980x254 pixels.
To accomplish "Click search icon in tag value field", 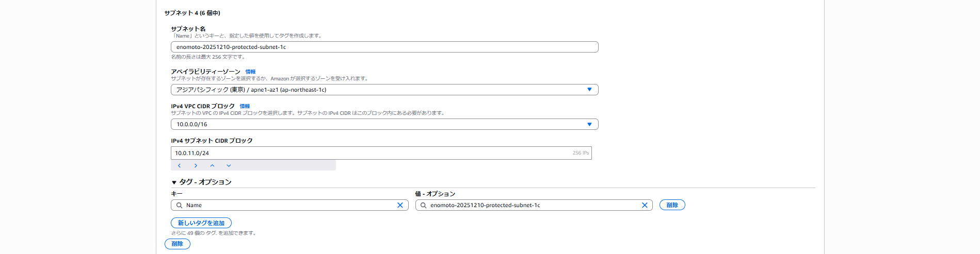I will click(x=424, y=205).
